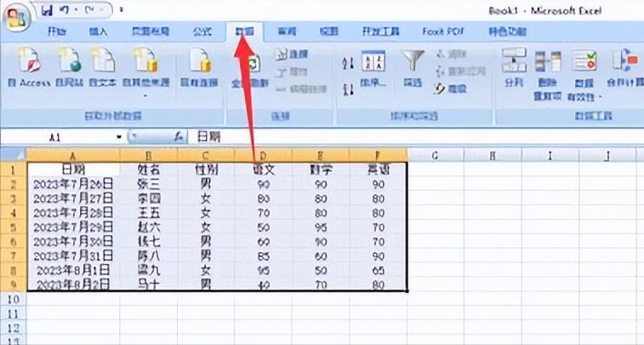Click the 清除 (Clear) filter icon
Image resolution: width=644 pixels, height=345 pixels.
coord(451,54)
